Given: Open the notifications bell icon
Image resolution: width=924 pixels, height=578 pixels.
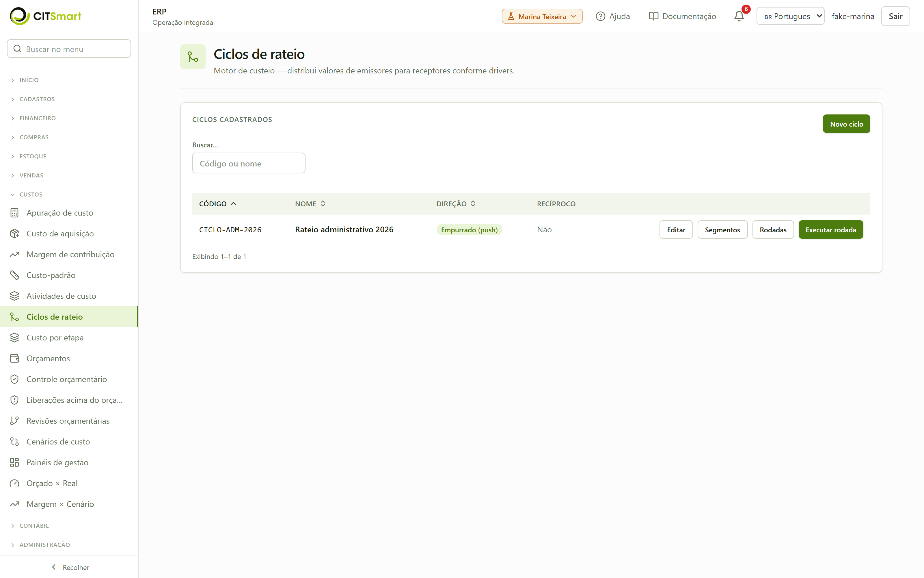Looking at the screenshot, I should pos(739,16).
